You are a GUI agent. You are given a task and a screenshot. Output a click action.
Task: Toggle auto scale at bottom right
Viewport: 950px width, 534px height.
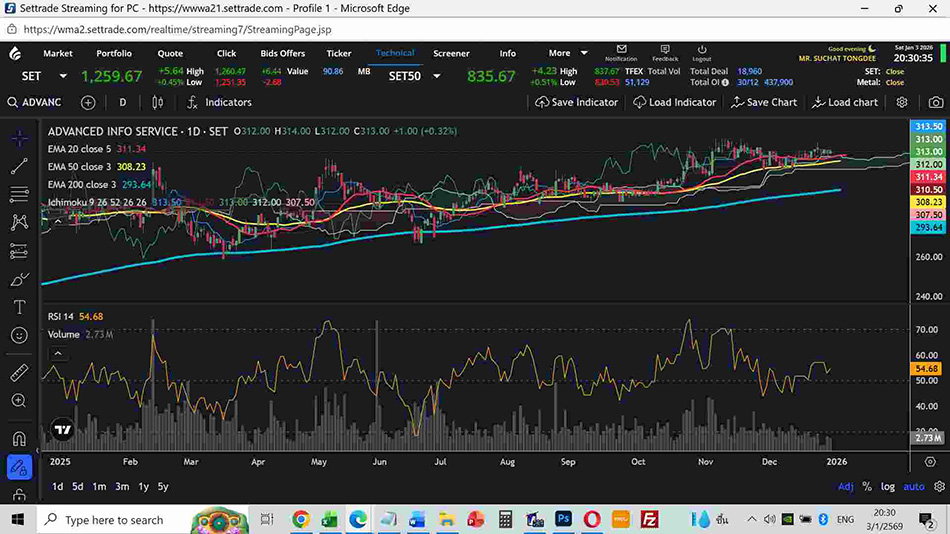[x=914, y=487]
